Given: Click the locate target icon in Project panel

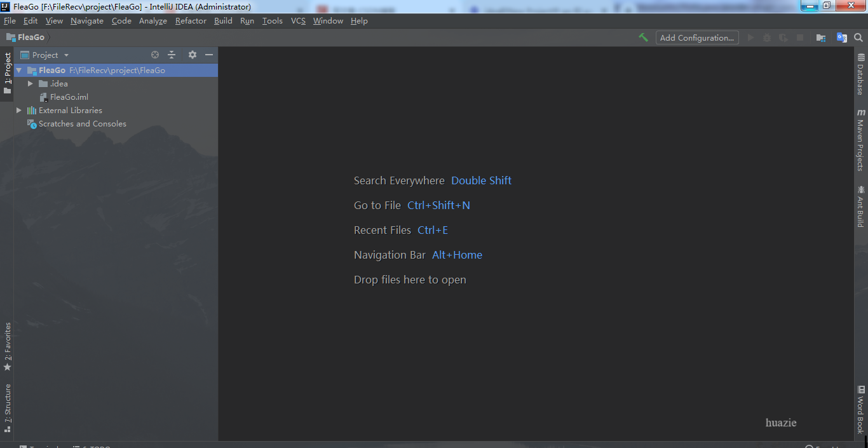Looking at the screenshot, I should click(155, 55).
